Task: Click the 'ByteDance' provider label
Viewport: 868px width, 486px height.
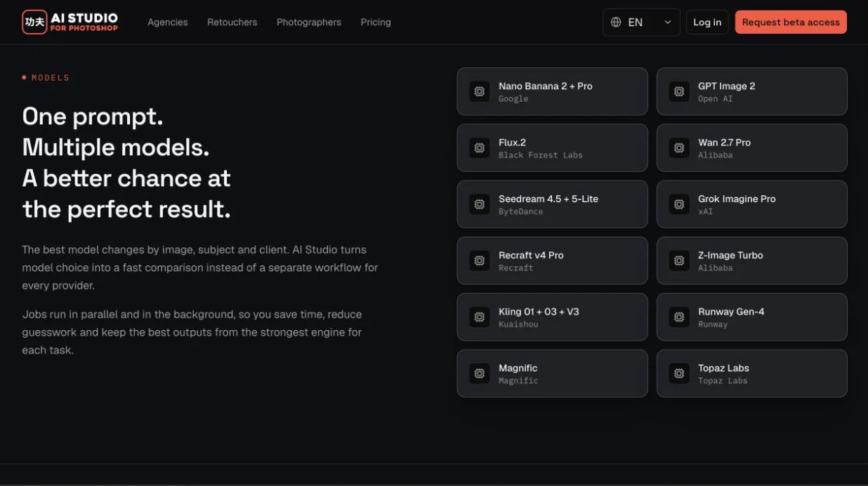Action: click(x=521, y=211)
